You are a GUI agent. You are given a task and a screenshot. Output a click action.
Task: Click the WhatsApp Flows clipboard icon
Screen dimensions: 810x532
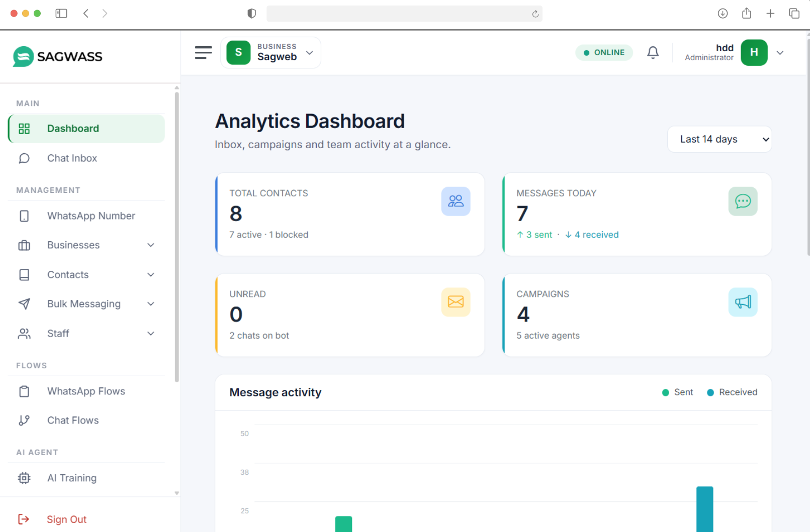click(24, 391)
